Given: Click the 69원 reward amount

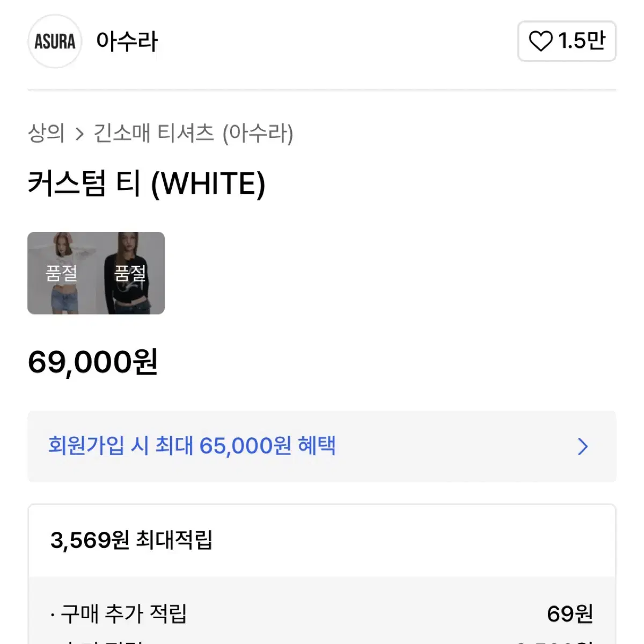Looking at the screenshot, I should [570, 613].
